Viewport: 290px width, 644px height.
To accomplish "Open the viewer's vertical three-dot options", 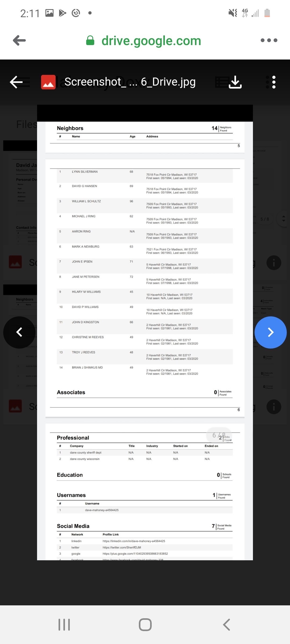I will tap(274, 82).
